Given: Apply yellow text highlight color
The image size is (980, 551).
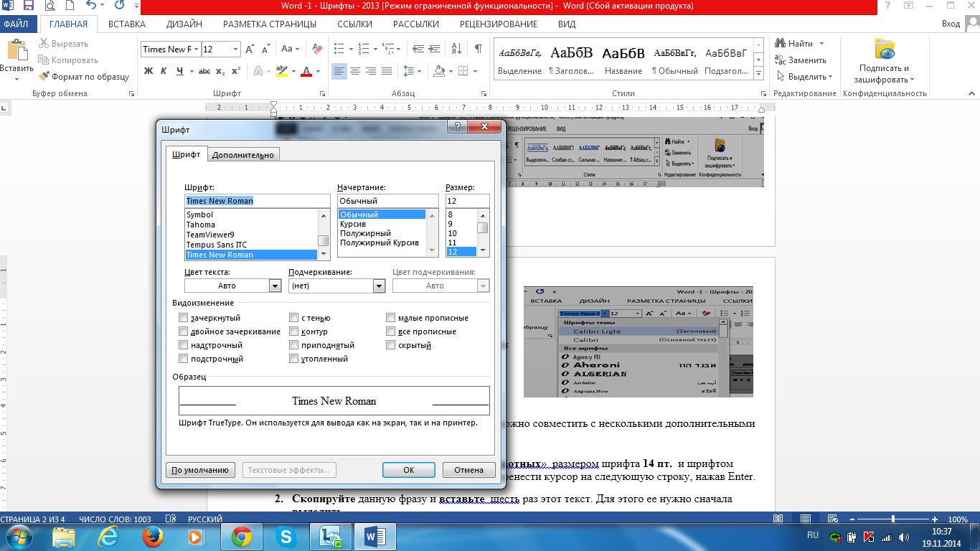Looking at the screenshot, I should [x=281, y=71].
